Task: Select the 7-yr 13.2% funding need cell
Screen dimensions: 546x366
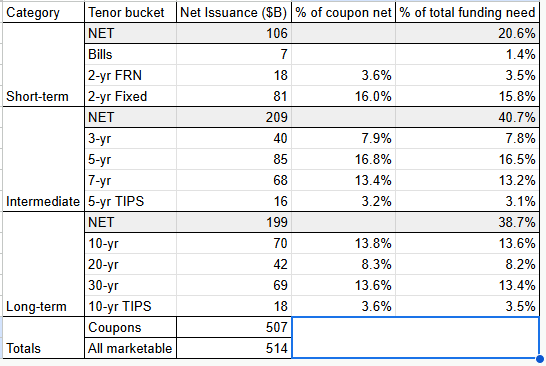Action: point(467,180)
